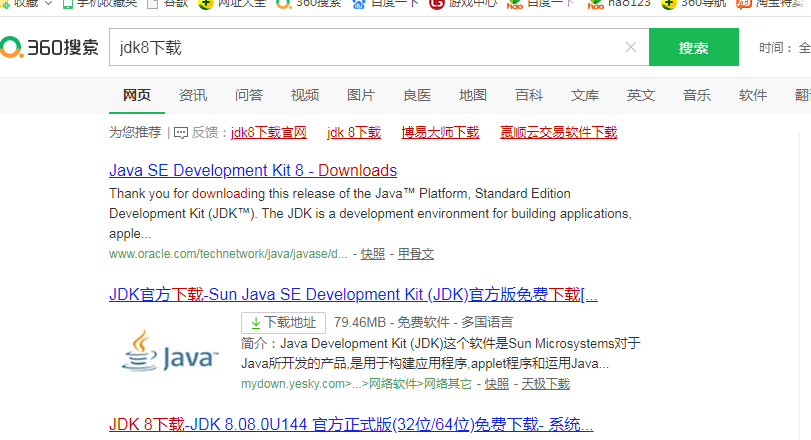Screen dimensions: 811x440
Task: Click the mydown.yesky.com URL text
Action: click(356, 384)
